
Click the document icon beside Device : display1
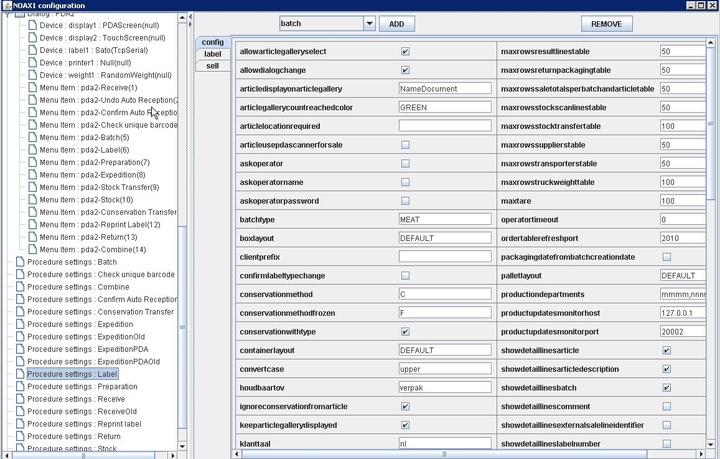pyautogui.click(x=32, y=25)
